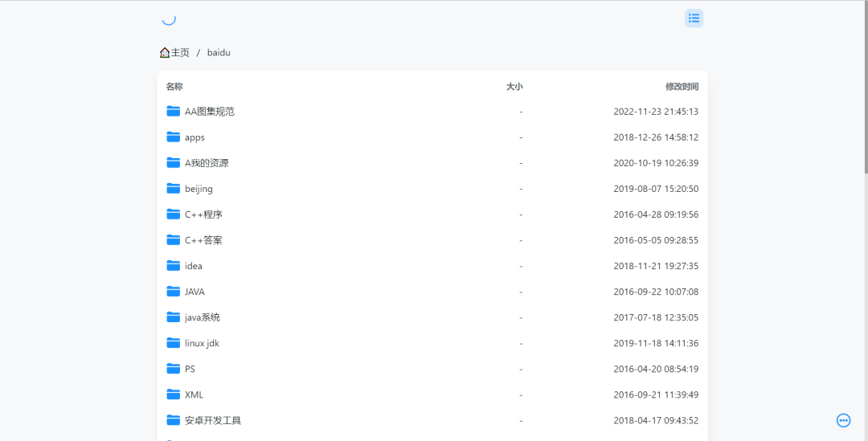Click the home icon in breadcrumb
Screen dimensions: 868x441
[x=165, y=52]
